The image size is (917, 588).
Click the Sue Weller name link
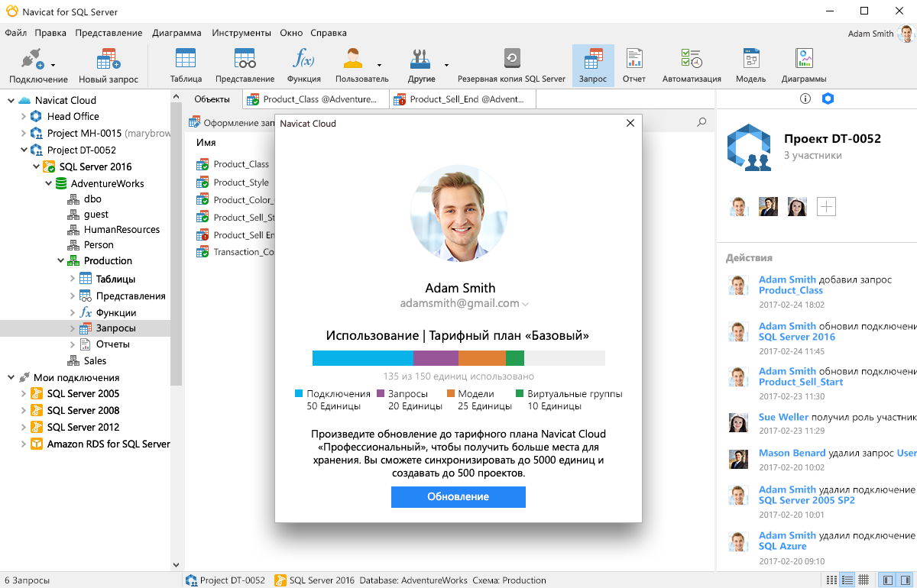click(783, 417)
